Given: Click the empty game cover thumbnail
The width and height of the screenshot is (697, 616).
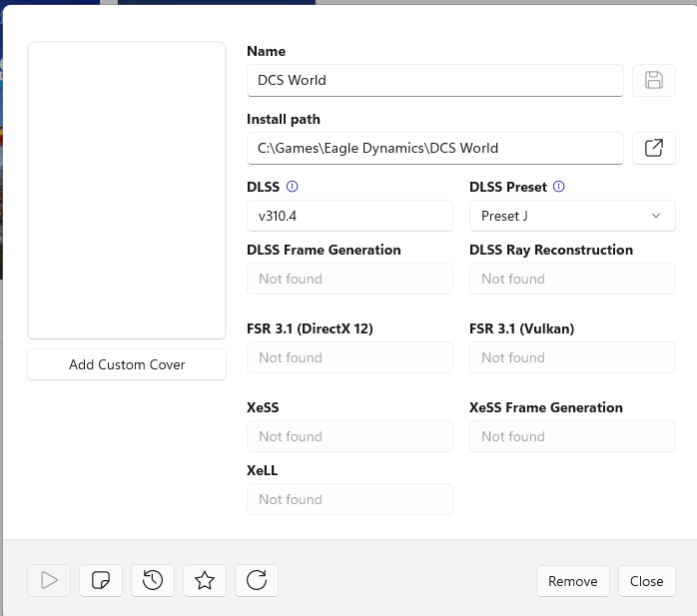Looking at the screenshot, I should point(127,191).
